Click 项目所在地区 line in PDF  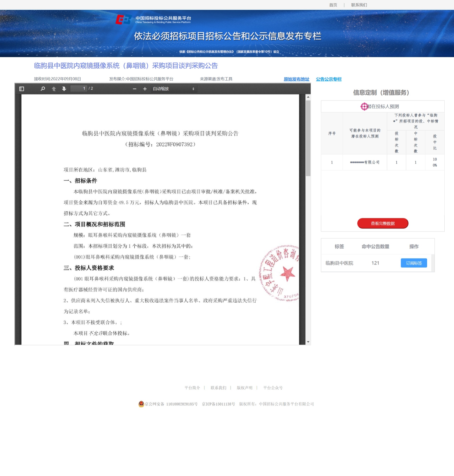[x=105, y=170]
